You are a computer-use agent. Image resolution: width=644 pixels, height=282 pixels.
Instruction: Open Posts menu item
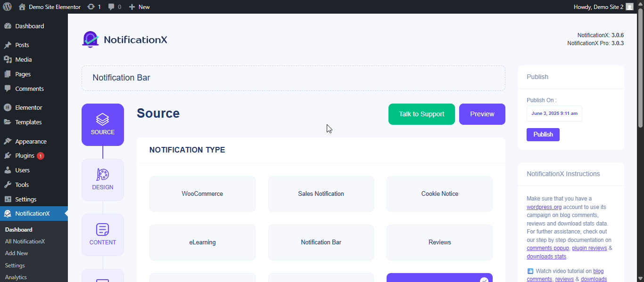(22, 45)
